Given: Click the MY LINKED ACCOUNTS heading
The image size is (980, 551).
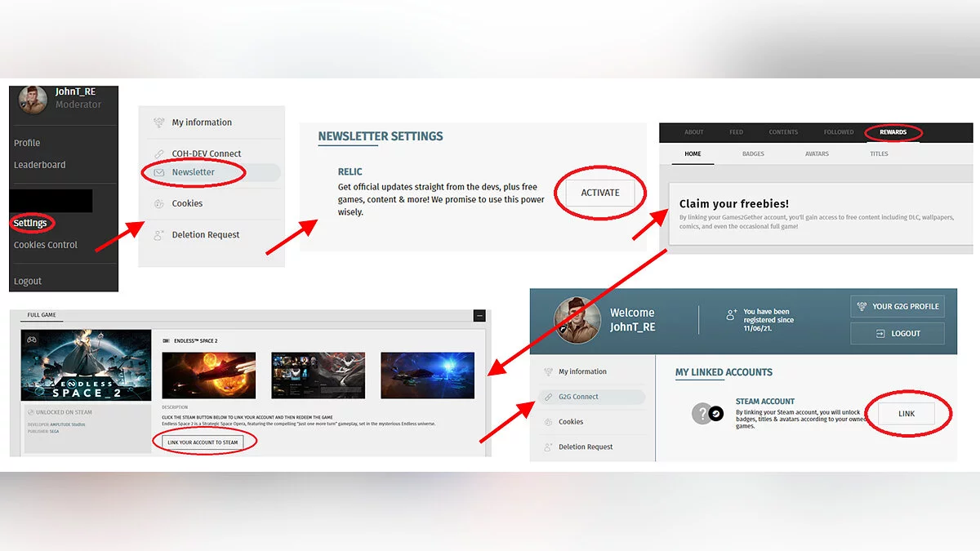Looking at the screenshot, I should [x=724, y=372].
